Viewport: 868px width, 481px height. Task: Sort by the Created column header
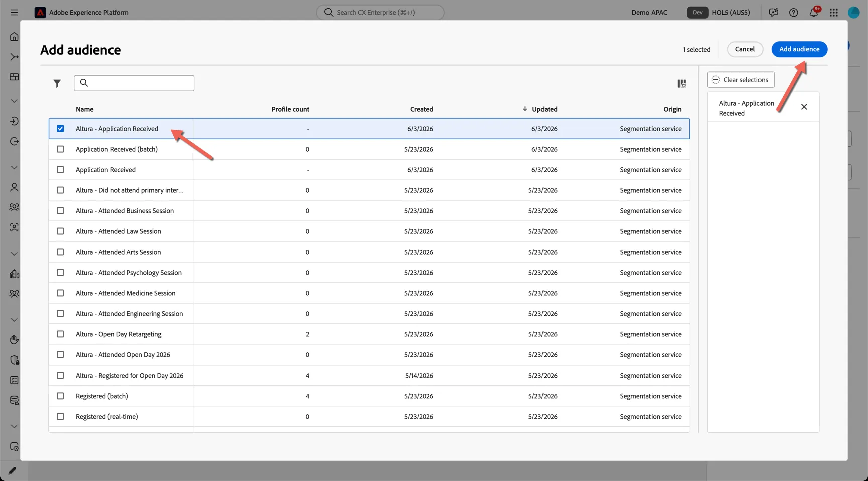[x=421, y=109]
